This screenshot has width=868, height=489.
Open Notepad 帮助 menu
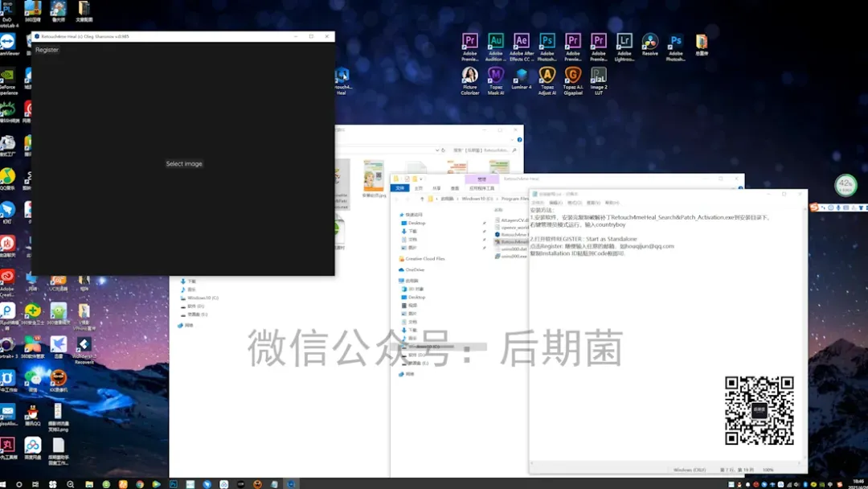[x=612, y=203]
